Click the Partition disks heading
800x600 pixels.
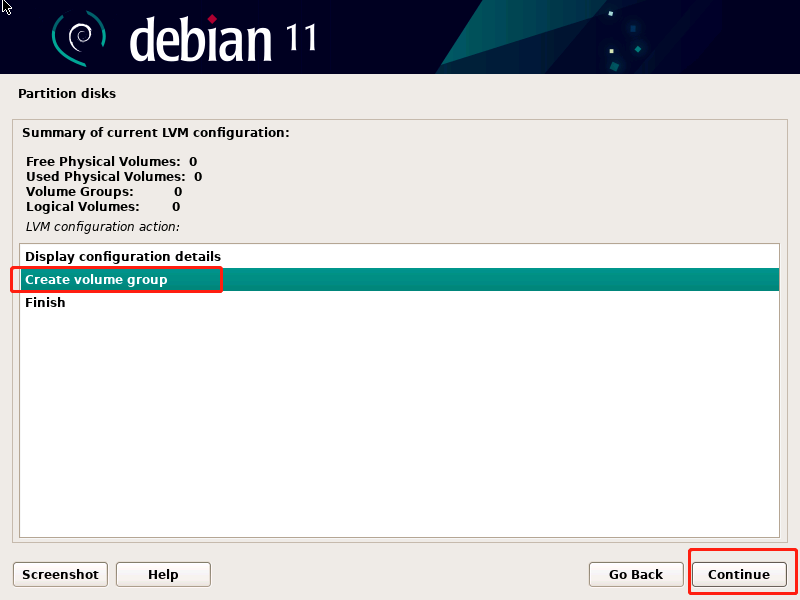coord(67,93)
